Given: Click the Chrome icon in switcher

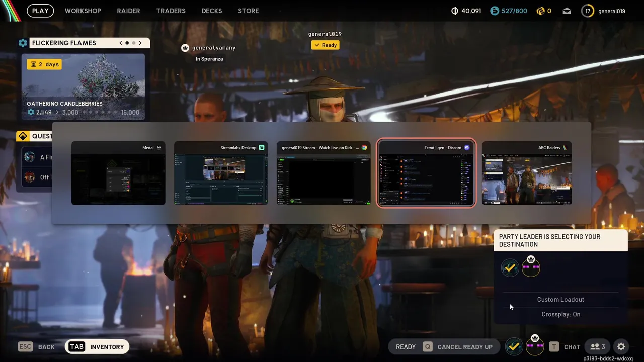Looking at the screenshot, I should click(364, 148).
